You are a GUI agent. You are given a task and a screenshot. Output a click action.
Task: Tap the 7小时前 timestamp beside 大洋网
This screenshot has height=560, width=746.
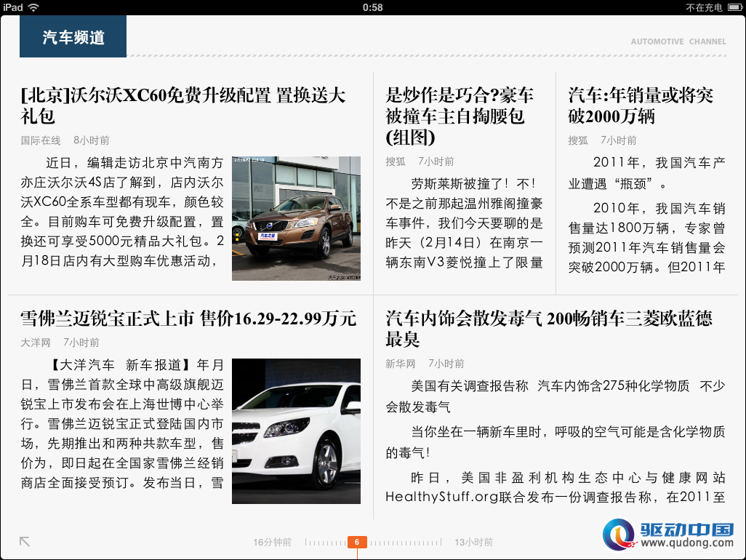tap(81, 343)
